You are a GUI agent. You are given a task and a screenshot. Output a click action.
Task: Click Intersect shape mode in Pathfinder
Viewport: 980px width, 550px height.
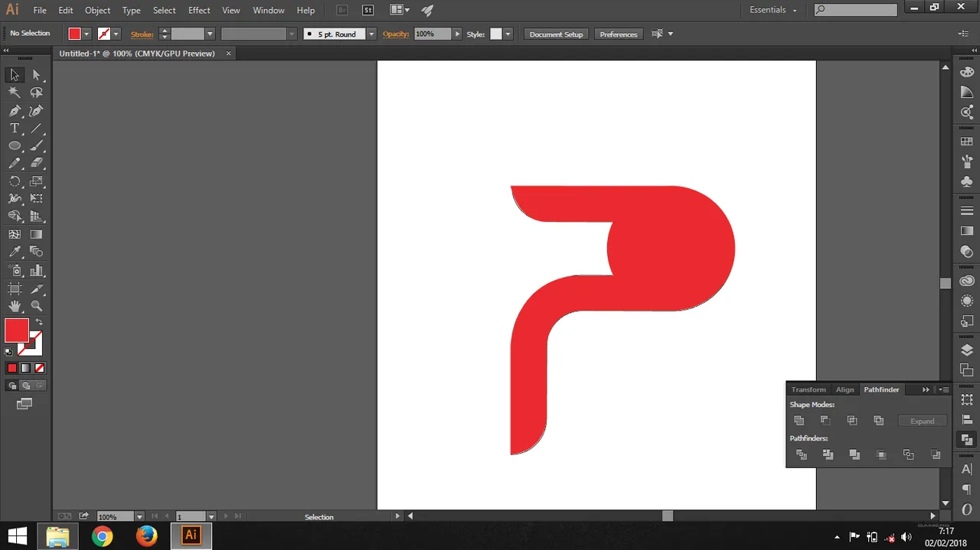(x=852, y=421)
